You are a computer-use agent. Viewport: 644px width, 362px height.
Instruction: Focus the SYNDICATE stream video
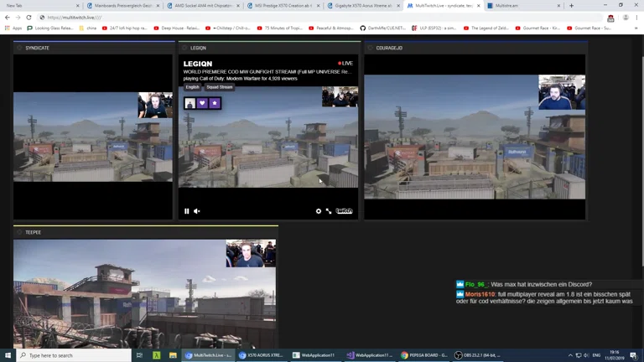pos(93,137)
